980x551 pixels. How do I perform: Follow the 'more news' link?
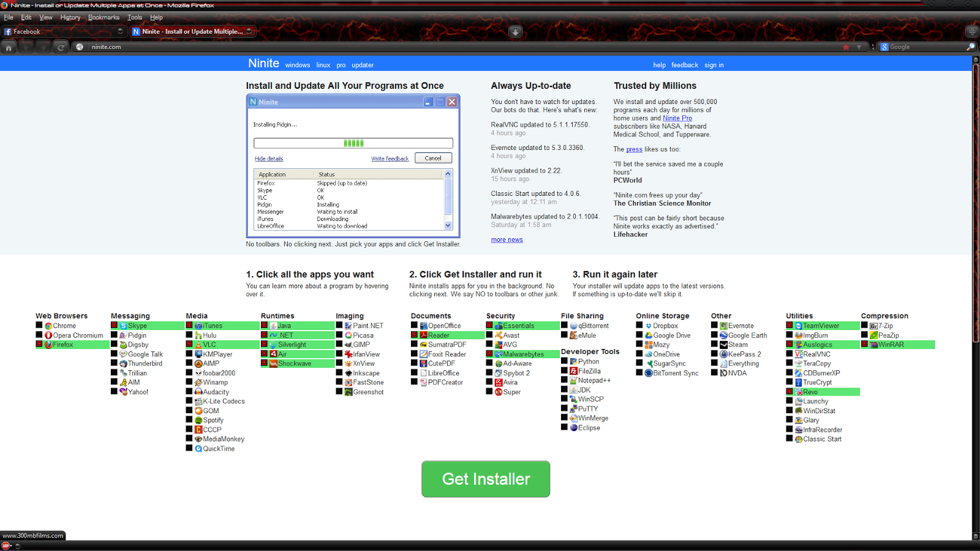tap(507, 240)
